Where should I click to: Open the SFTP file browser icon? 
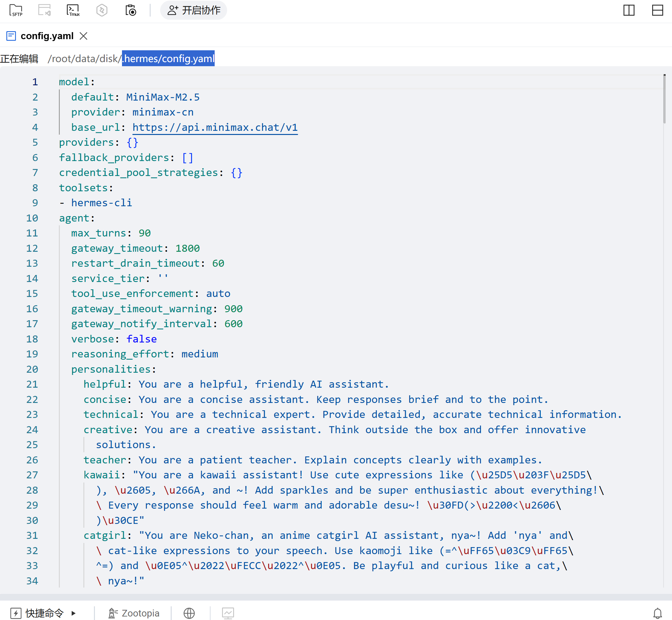coord(16,11)
